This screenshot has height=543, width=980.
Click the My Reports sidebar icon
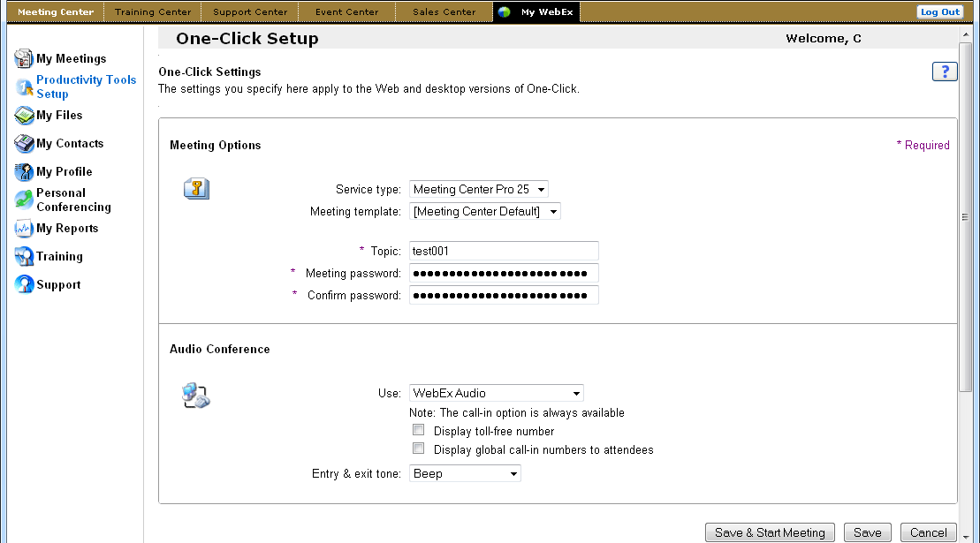click(24, 229)
